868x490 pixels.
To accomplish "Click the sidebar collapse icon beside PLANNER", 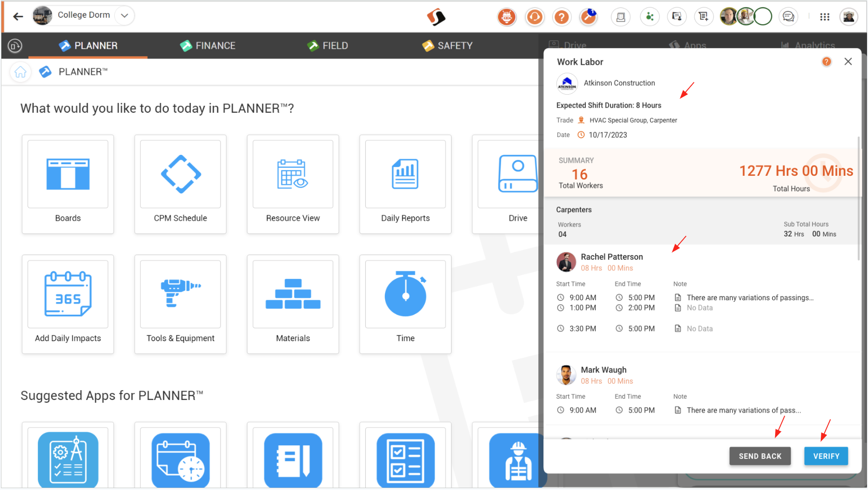I will coord(15,46).
